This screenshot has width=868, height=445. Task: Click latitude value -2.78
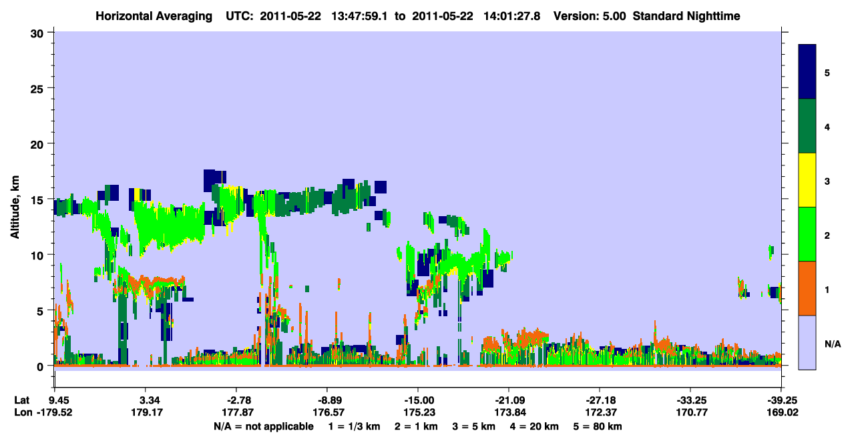point(240,400)
